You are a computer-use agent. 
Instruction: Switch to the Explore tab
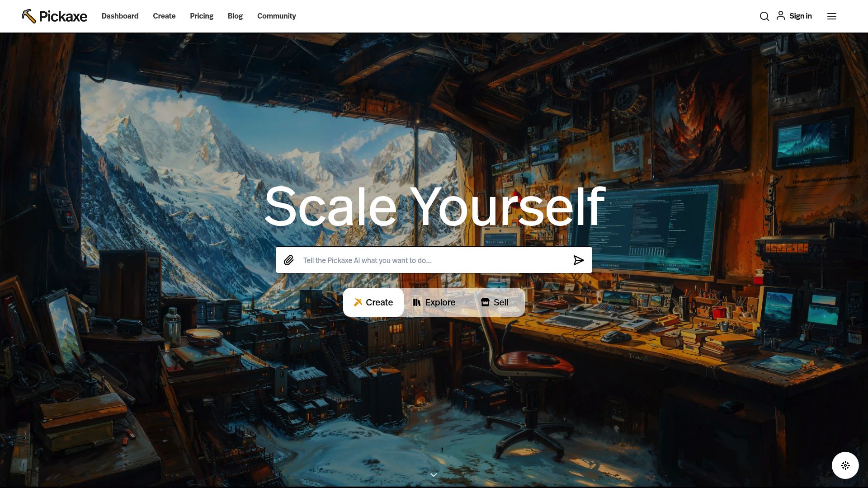(x=434, y=302)
